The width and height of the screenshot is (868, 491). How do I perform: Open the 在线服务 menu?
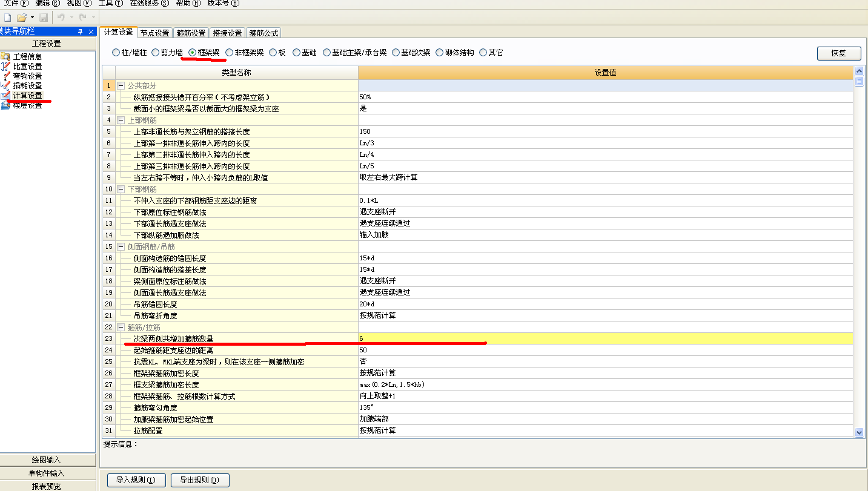click(150, 3)
